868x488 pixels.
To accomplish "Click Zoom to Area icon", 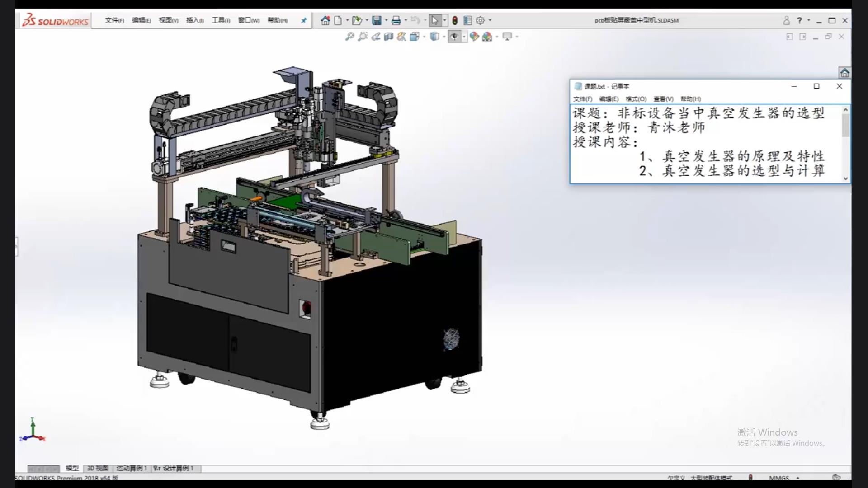I will (363, 37).
